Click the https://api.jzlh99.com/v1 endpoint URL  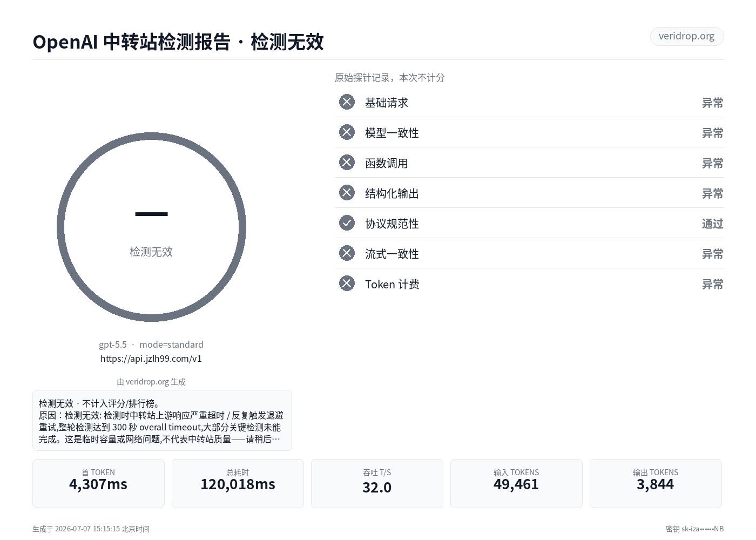[151, 359]
